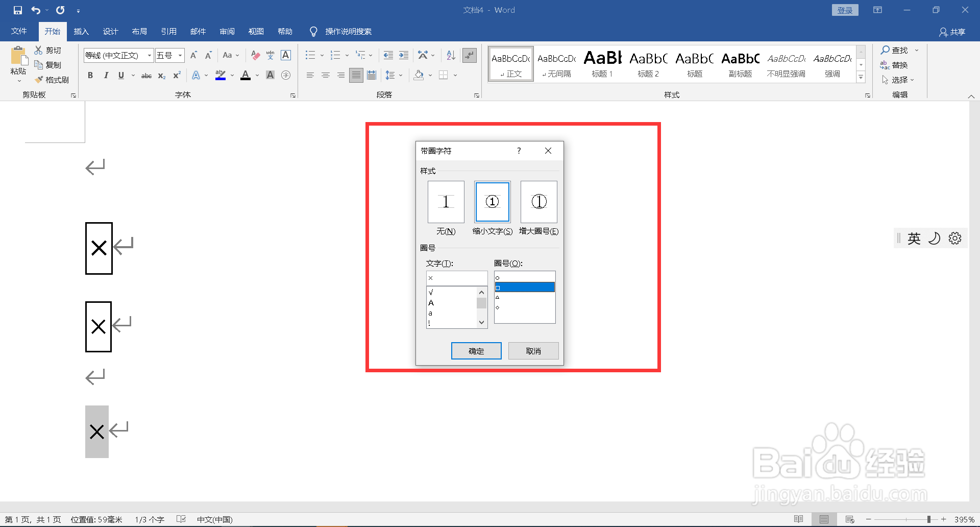
Task: Click the text (文字) input field in dialog
Action: click(x=457, y=278)
